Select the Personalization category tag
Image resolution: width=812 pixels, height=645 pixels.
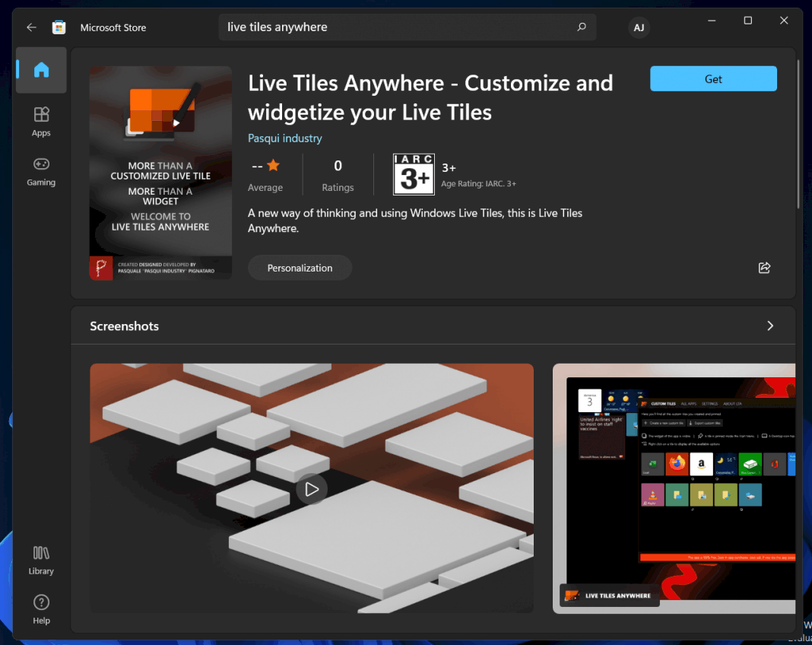[300, 267]
